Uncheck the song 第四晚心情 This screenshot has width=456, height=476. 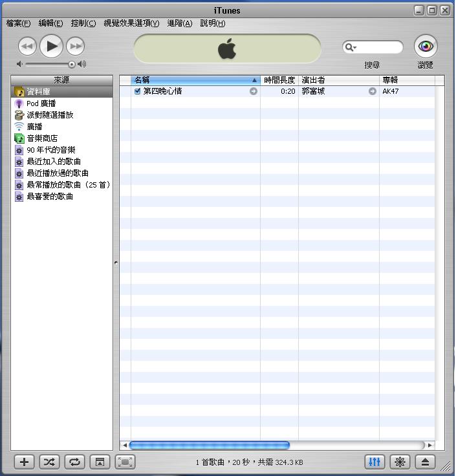click(x=137, y=91)
